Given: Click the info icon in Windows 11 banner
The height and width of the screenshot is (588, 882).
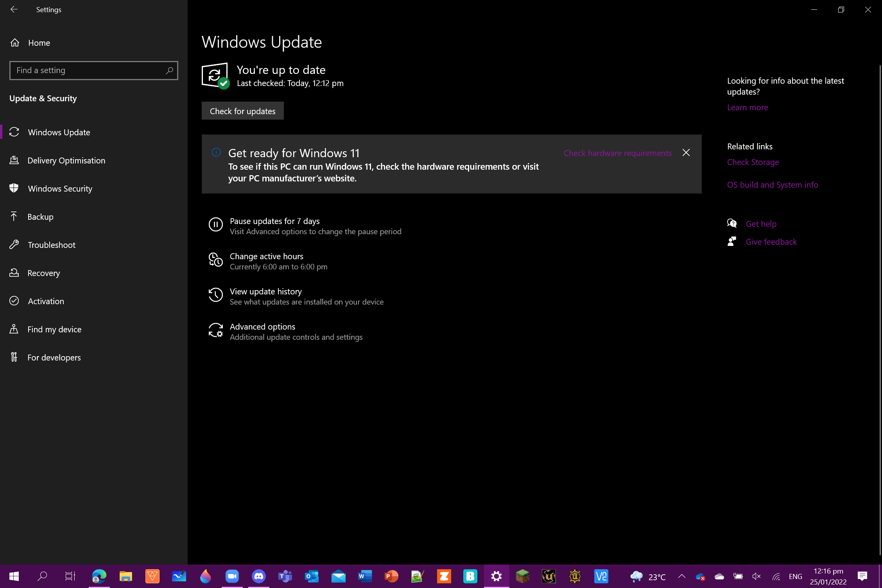Looking at the screenshot, I should (216, 152).
